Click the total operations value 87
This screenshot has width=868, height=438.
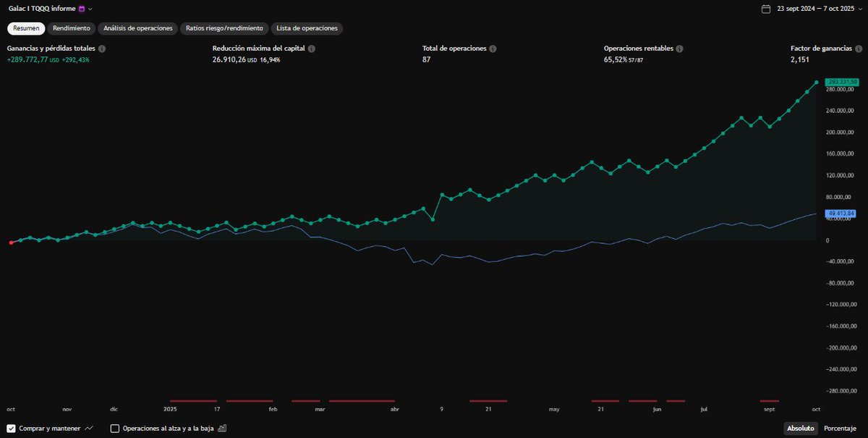coord(427,59)
